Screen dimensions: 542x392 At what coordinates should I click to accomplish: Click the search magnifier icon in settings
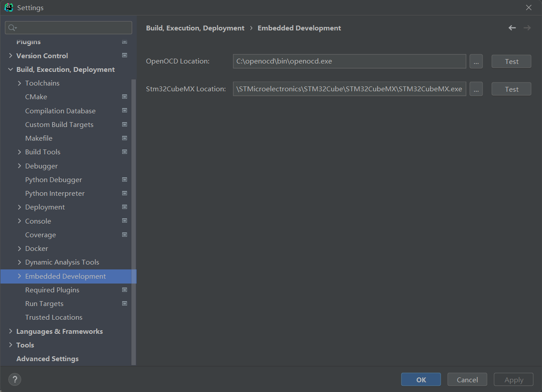point(12,28)
